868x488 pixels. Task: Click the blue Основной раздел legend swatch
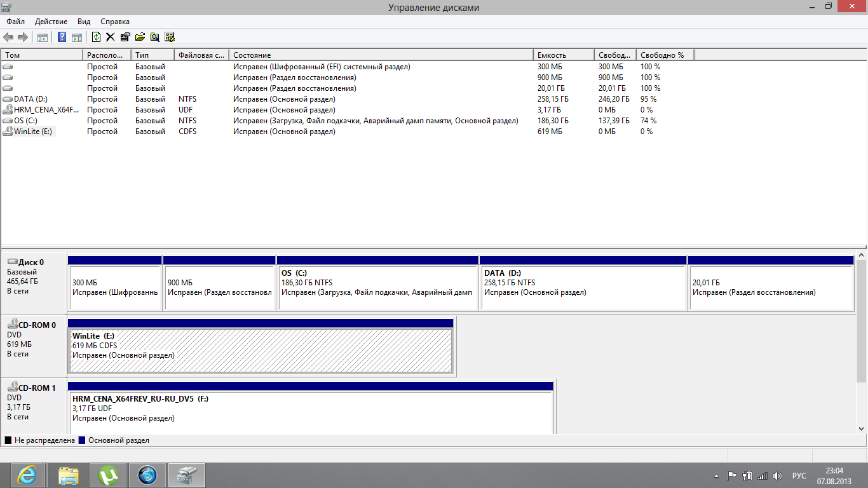[x=82, y=440]
